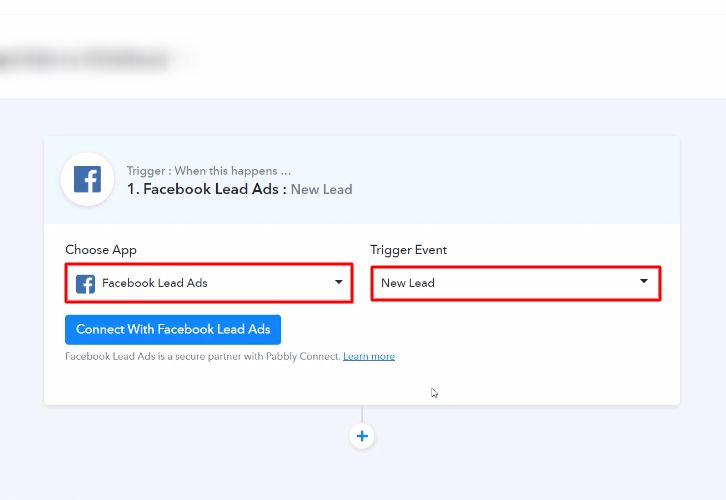Click the secure partner description text
Image resolution: width=726 pixels, height=500 pixels.
click(x=200, y=356)
